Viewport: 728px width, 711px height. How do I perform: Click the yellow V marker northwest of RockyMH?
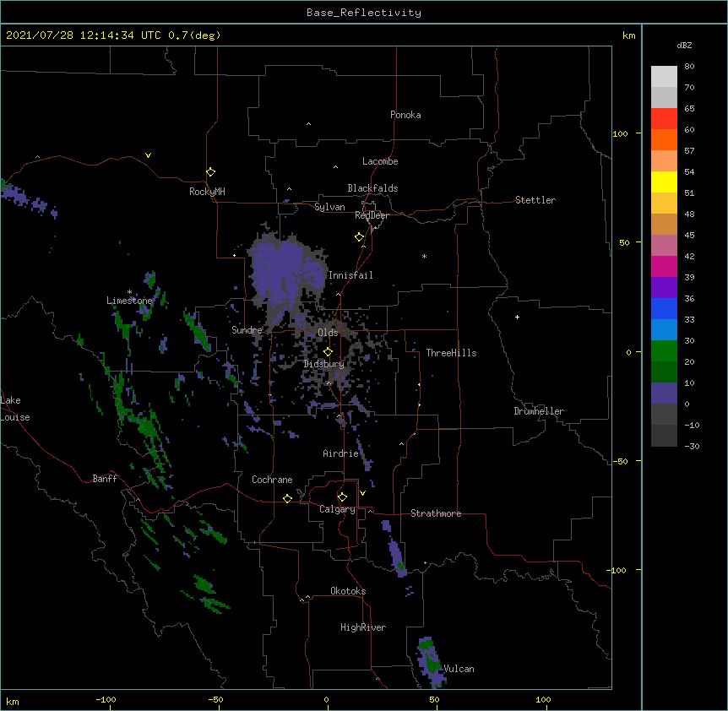[148, 155]
